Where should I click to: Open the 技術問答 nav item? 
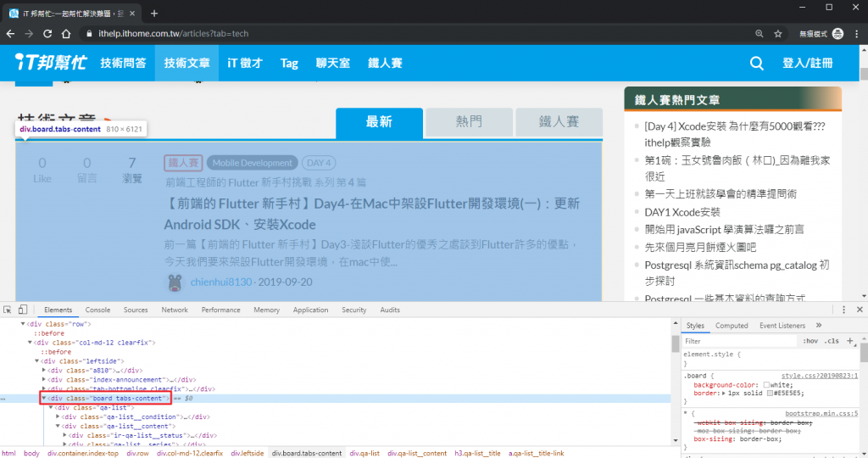123,63
